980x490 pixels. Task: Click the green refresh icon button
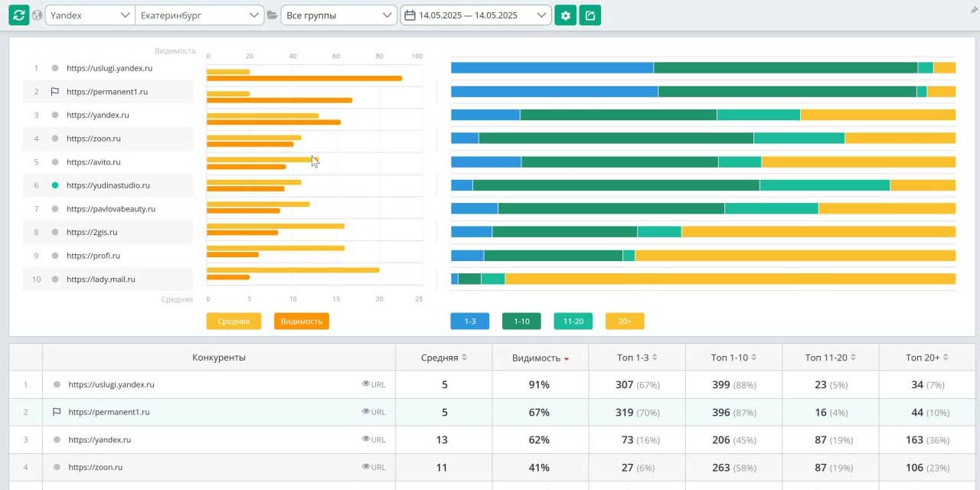18,15
